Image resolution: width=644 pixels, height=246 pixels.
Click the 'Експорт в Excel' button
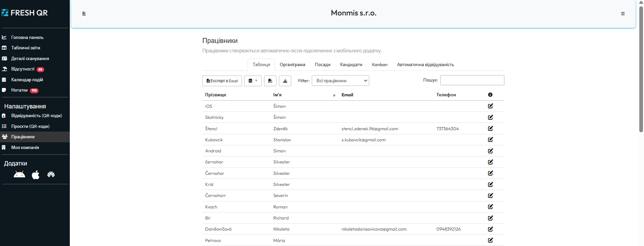[222, 81]
